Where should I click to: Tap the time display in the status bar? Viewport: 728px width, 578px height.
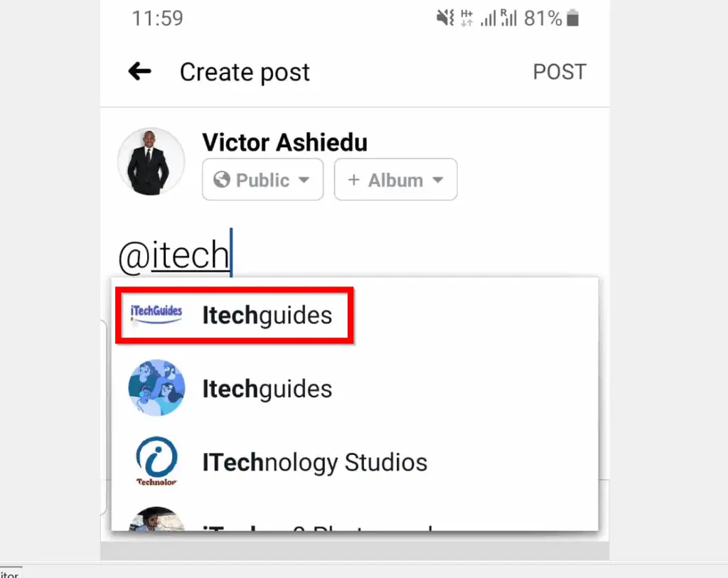tap(158, 18)
